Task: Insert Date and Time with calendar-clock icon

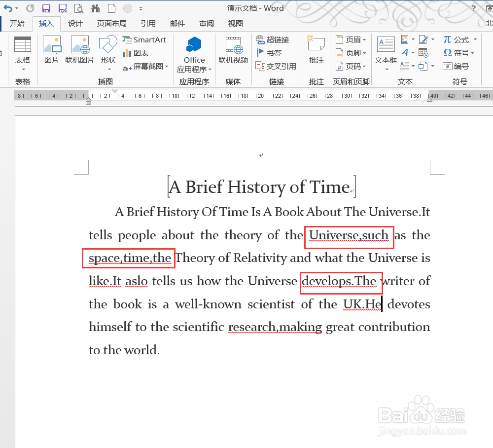Action: pos(423,53)
